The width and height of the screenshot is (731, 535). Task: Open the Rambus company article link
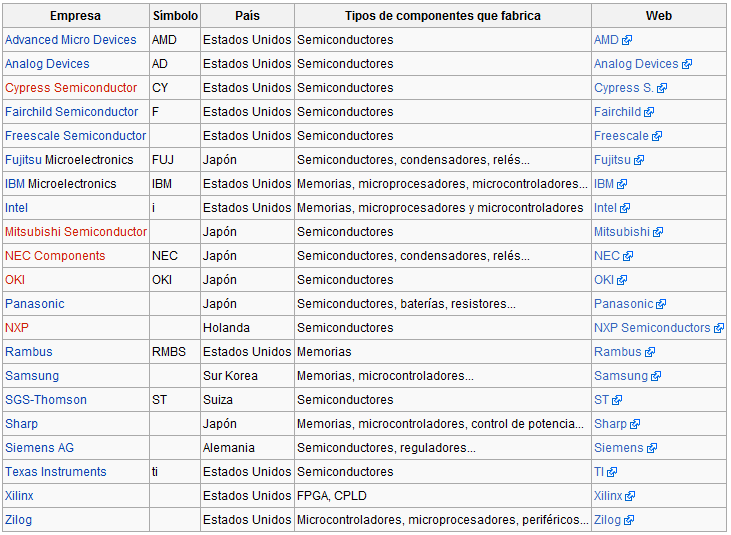pyautogui.click(x=29, y=352)
